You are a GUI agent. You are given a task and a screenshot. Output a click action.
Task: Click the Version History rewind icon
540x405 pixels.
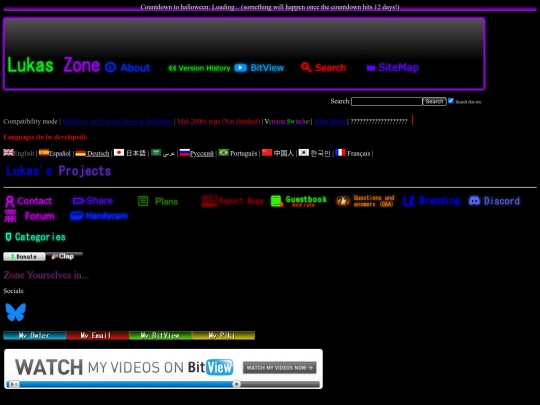point(172,68)
